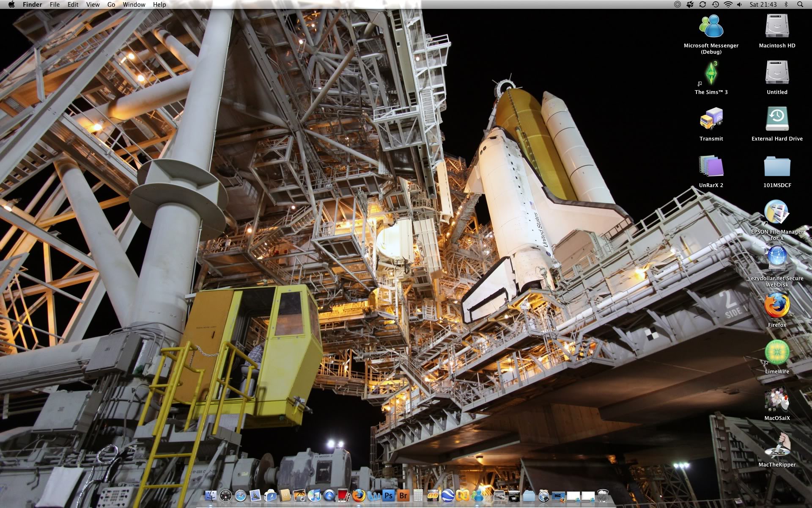The height and width of the screenshot is (508, 812).
Task: Open QuickTime Player from the Dock
Action: point(329,496)
